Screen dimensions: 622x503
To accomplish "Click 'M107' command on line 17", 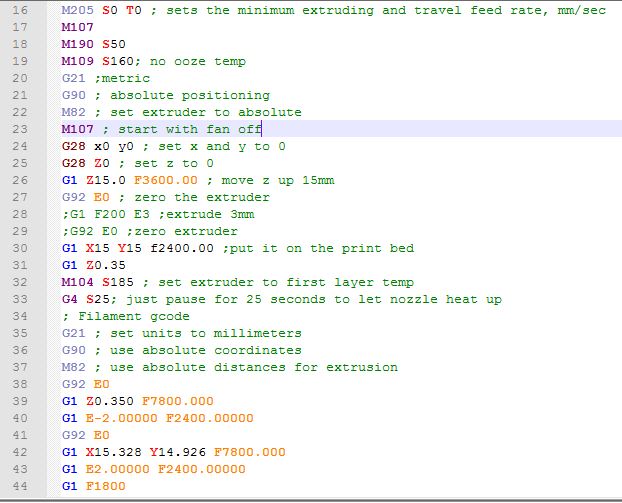I will point(78,27).
